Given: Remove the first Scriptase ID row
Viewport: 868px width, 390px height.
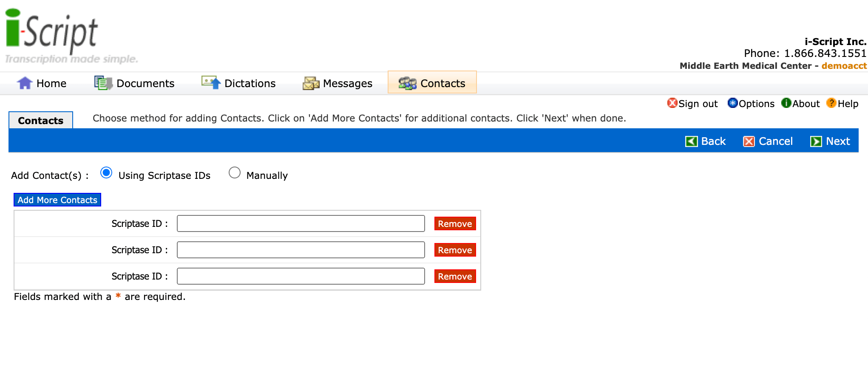Looking at the screenshot, I should point(454,224).
